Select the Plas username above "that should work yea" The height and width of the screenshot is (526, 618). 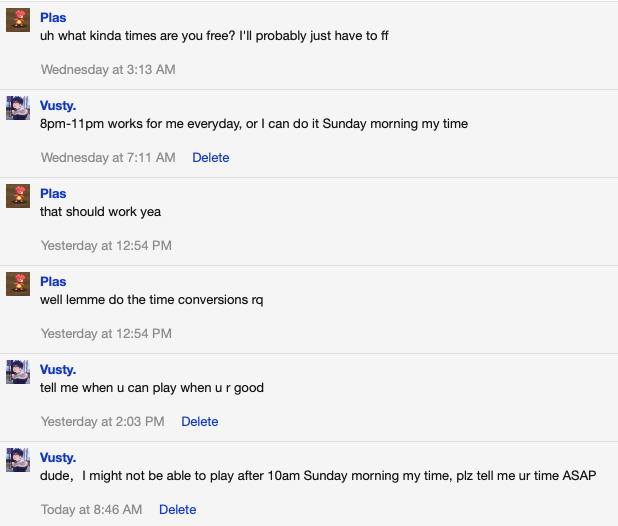[x=53, y=193]
